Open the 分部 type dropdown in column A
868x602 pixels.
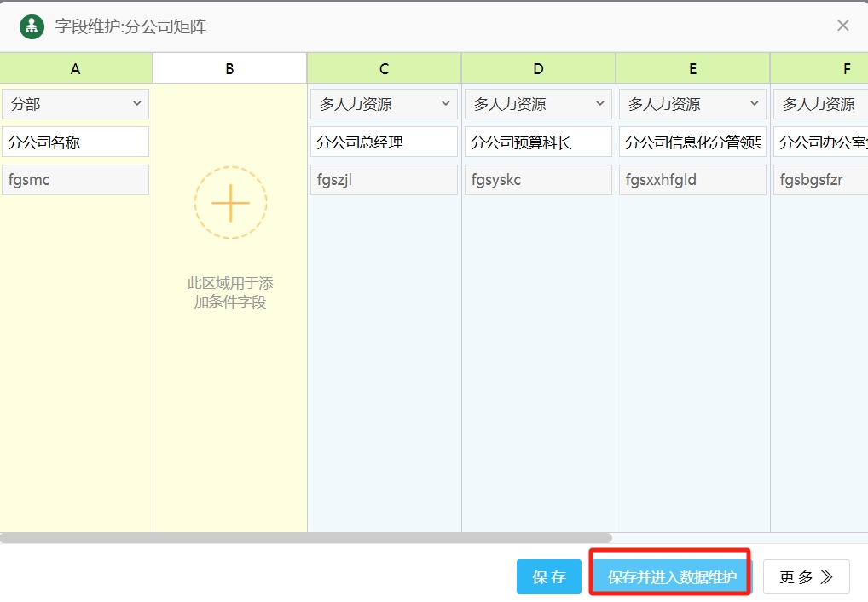pos(76,104)
